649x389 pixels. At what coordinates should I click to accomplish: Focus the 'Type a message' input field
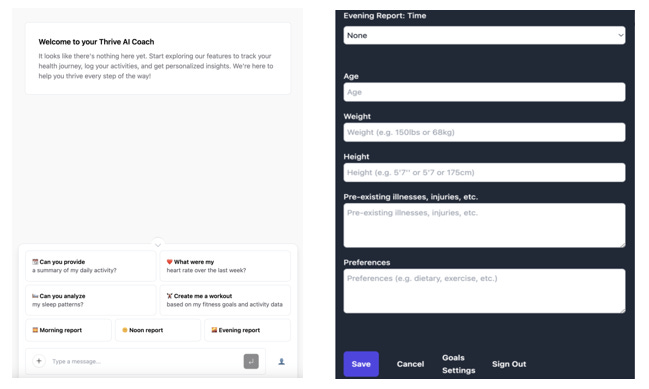point(145,361)
